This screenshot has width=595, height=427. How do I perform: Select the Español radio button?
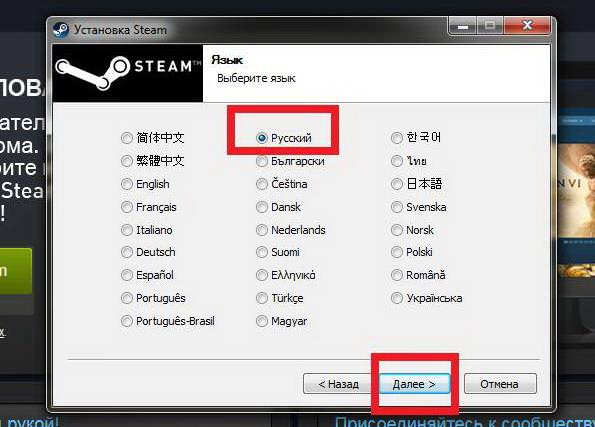(127, 275)
